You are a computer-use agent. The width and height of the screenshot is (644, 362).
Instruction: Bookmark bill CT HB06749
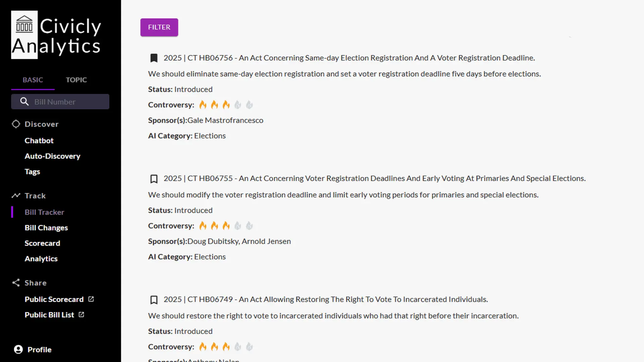[x=154, y=300]
